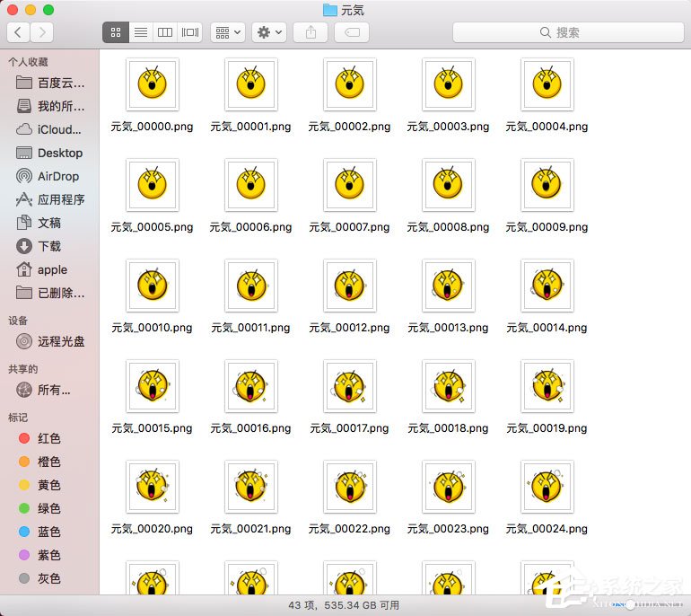
Task: Open 应用程序 in sidebar
Action: pos(49,199)
